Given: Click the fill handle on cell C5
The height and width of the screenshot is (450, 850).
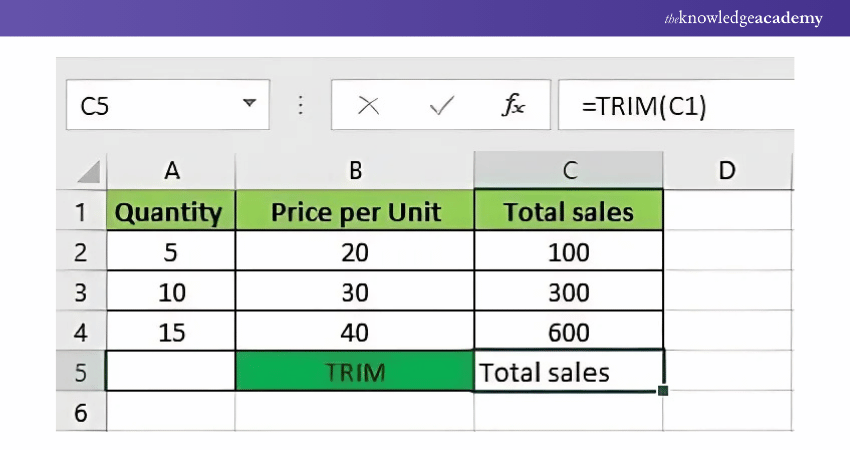Looking at the screenshot, I should 662,390.
